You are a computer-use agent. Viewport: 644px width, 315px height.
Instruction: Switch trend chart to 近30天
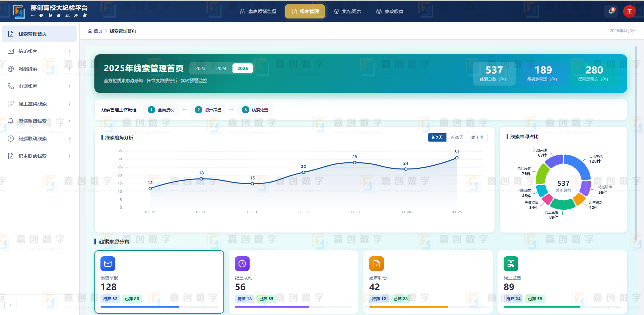pos(457,138)
